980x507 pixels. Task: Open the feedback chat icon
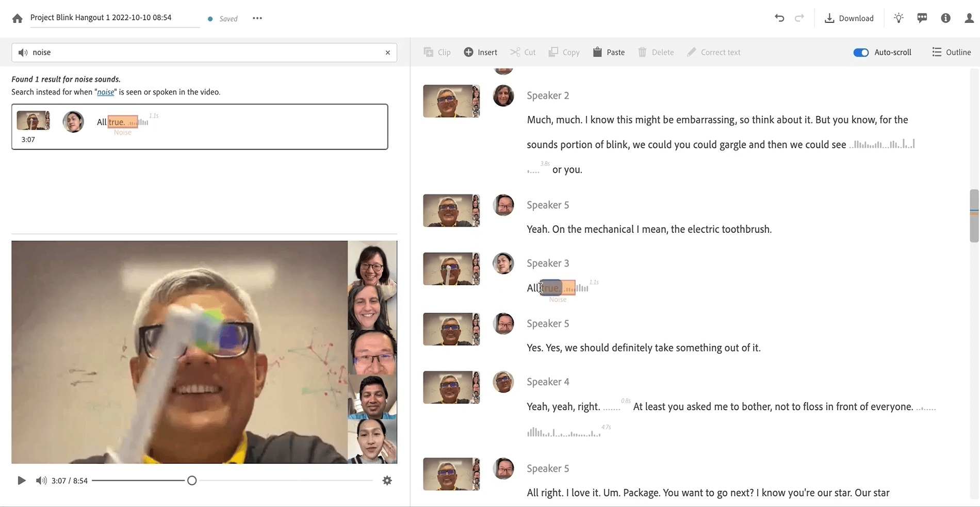922,19
